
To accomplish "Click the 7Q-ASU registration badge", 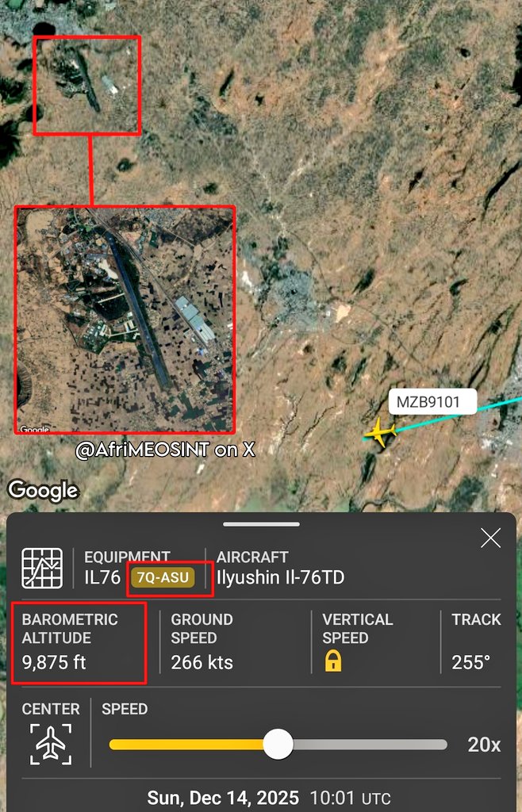I will click(163, 577).
